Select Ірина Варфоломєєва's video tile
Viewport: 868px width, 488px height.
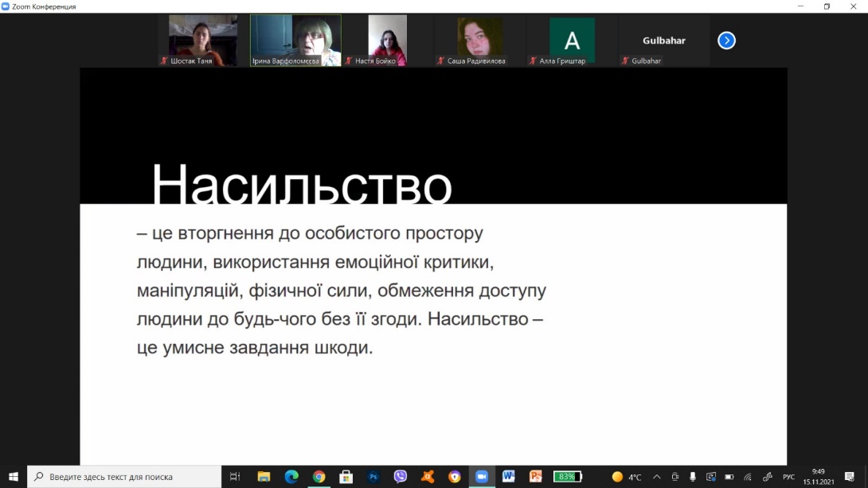(x=295, y=40)
